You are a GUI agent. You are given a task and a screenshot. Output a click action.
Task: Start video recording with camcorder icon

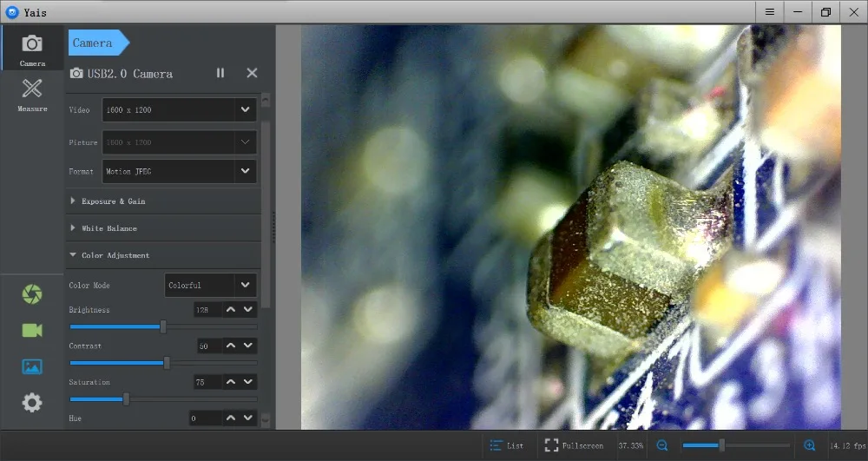coord(32,331)
